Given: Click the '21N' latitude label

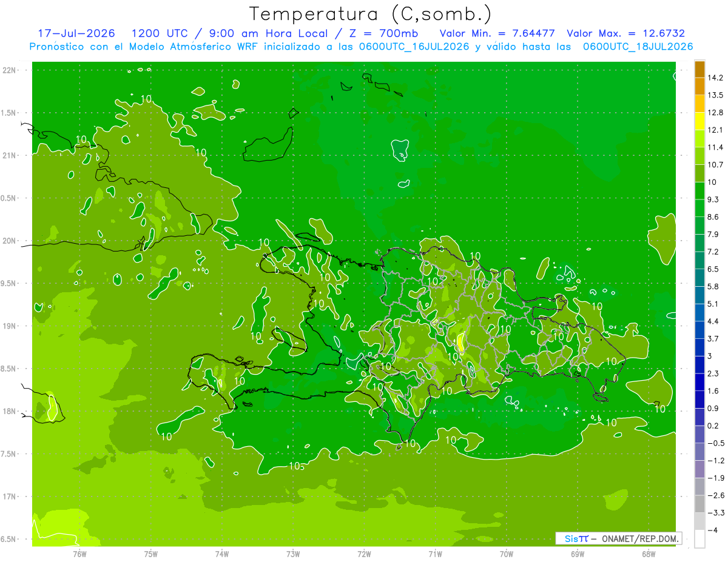Looking at the screenshot, I should [9, 156].
